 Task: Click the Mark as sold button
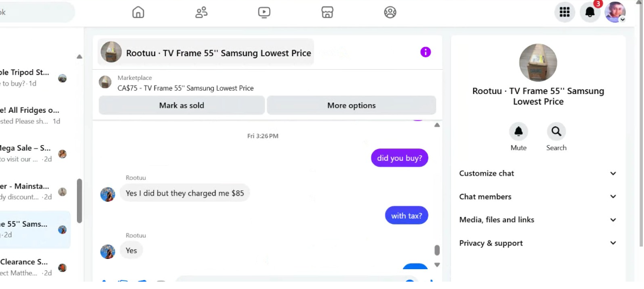[x=182, y=105]
